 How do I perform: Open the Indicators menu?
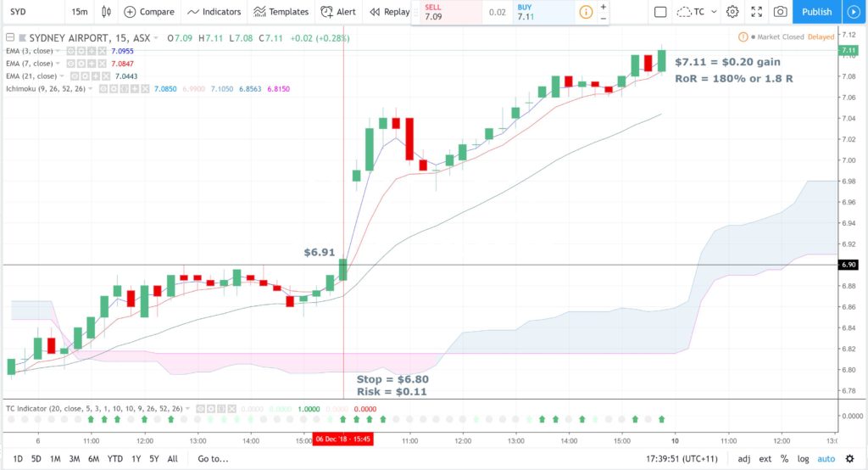point(214,12)
